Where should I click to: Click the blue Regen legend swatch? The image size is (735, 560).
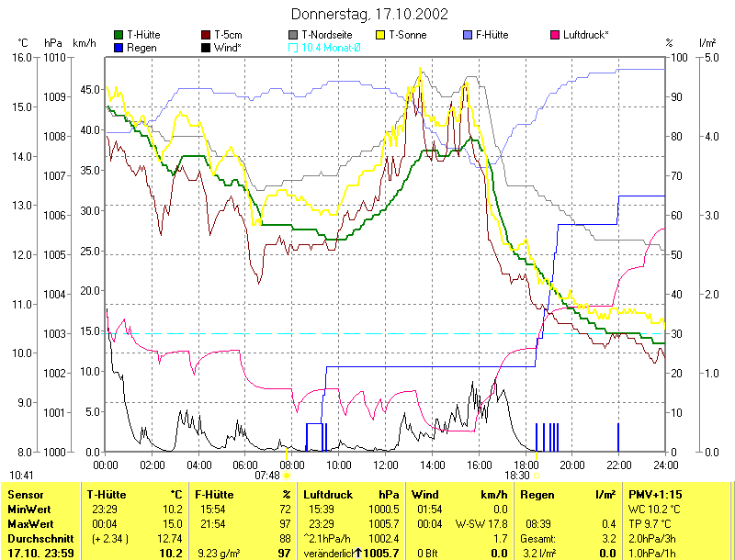[x=119, y=47]
